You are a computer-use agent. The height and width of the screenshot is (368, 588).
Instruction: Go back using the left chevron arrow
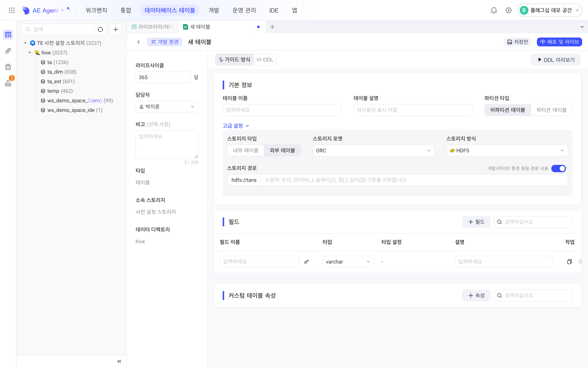pyautogui.click(x=139, y=42)
